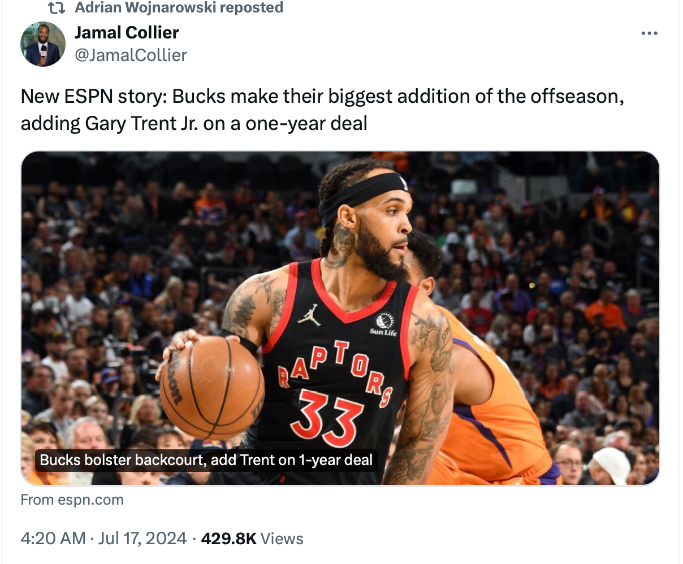Open the 429.8K view count

tap(228, 538)
